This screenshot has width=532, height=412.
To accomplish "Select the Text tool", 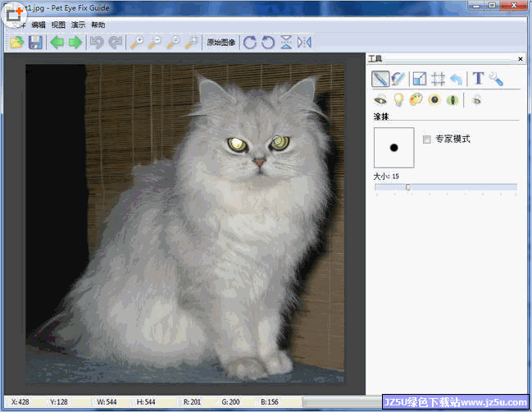I will [478, 79].
